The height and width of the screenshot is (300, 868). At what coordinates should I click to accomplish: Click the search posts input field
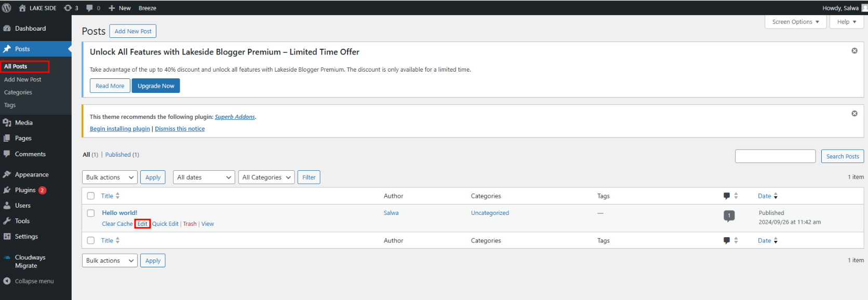point(775,156)
